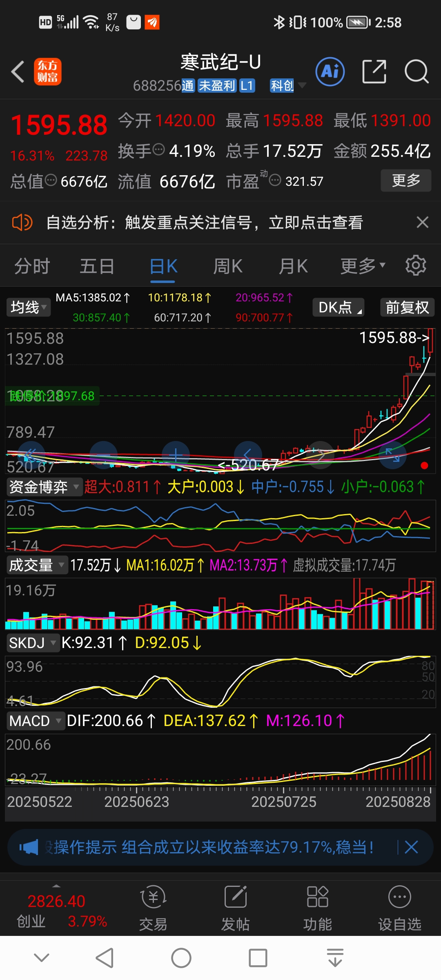441x980 pixels.
Task: Tap the double-left fast scroll chart button
Action: (31, 455)
